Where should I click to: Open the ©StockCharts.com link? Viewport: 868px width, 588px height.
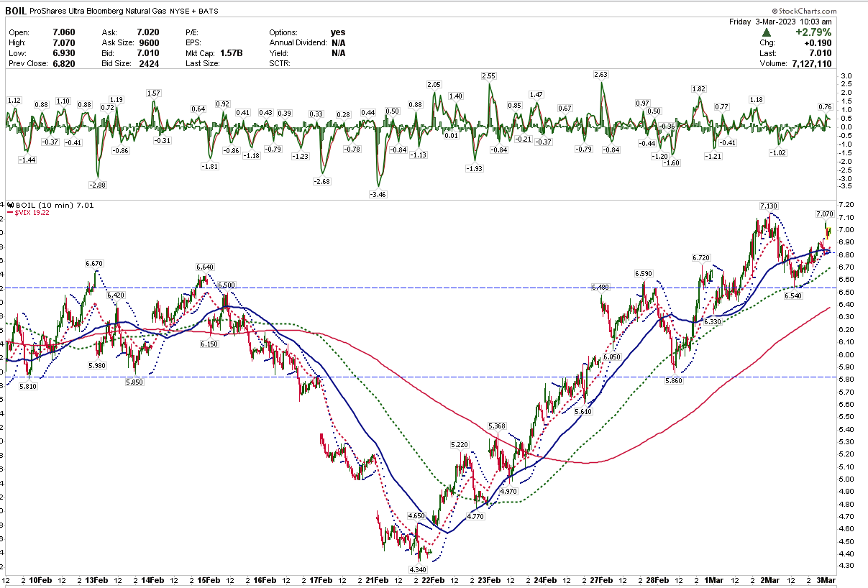[803, 12]
